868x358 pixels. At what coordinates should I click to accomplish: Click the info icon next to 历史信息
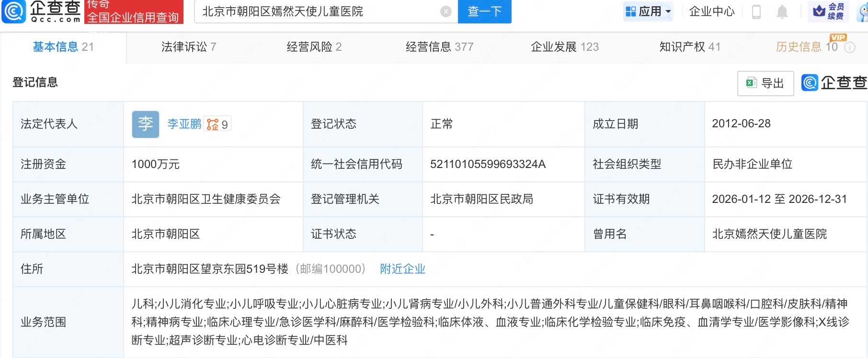point(849,47)
